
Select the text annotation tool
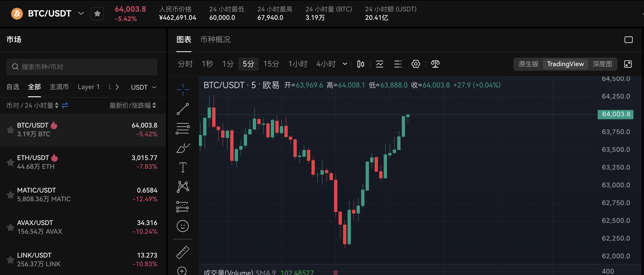click(x=183, y=167)
